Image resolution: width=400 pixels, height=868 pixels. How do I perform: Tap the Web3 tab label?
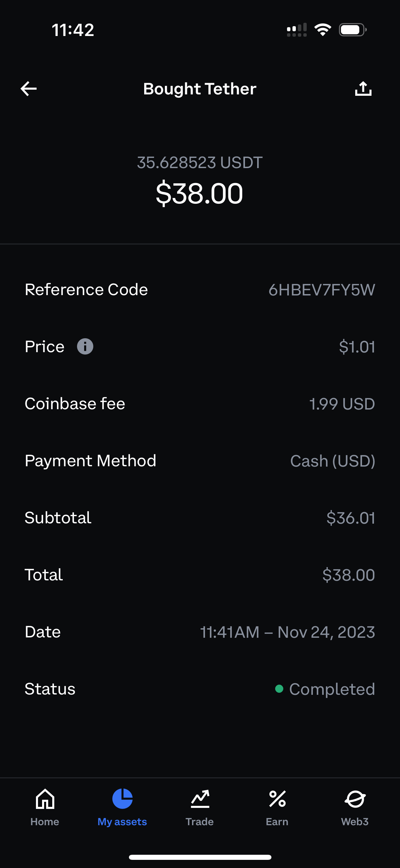(355, 822)
